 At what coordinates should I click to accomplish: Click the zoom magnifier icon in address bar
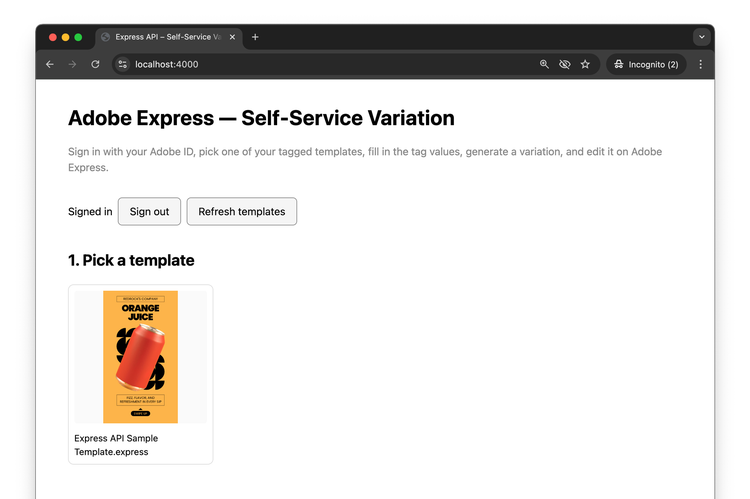click(x=544, y=64)
